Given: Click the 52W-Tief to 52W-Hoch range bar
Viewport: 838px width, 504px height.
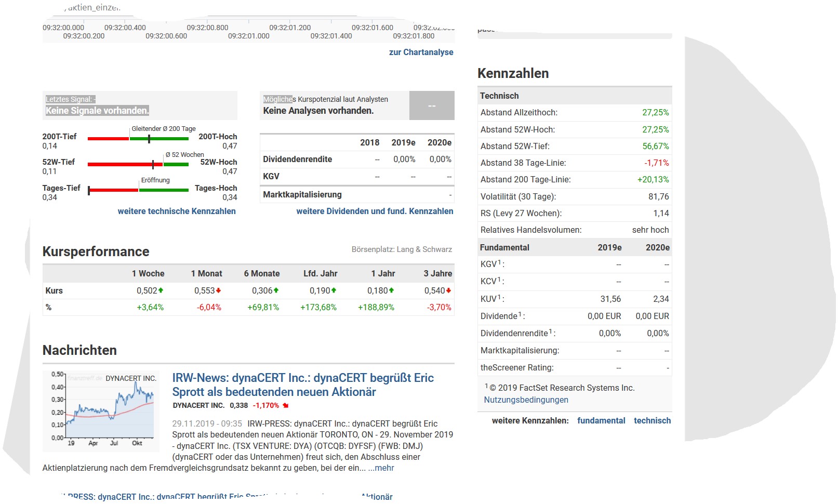Looking at the screenshot, I should [x=138, y=164].
